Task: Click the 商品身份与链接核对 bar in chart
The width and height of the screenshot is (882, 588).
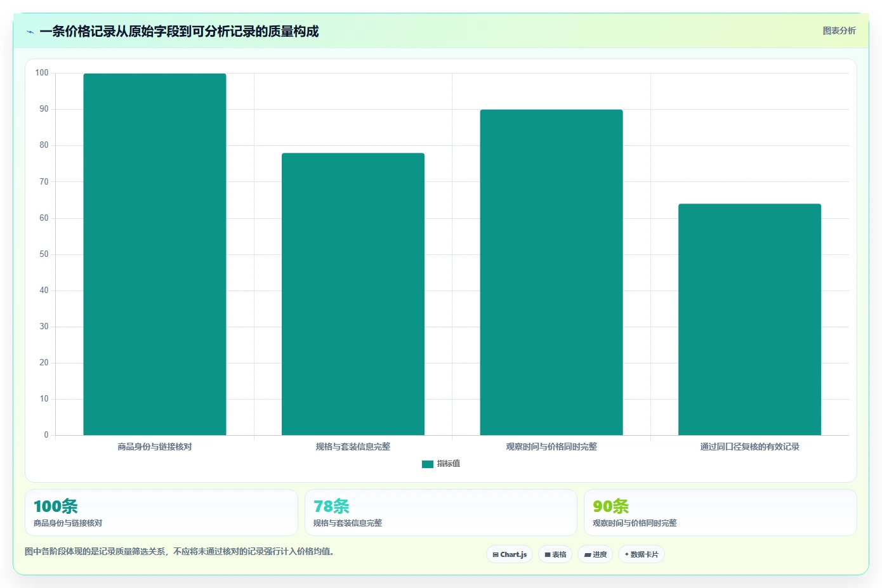Action: [155, 254]
